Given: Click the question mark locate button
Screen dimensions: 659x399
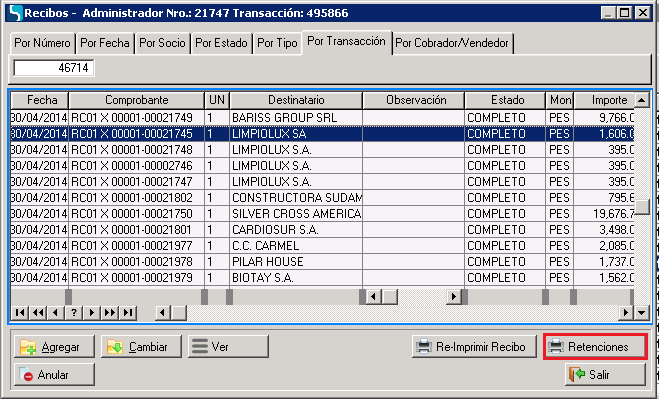Looking at the screenshot, I should click(74, 312).
